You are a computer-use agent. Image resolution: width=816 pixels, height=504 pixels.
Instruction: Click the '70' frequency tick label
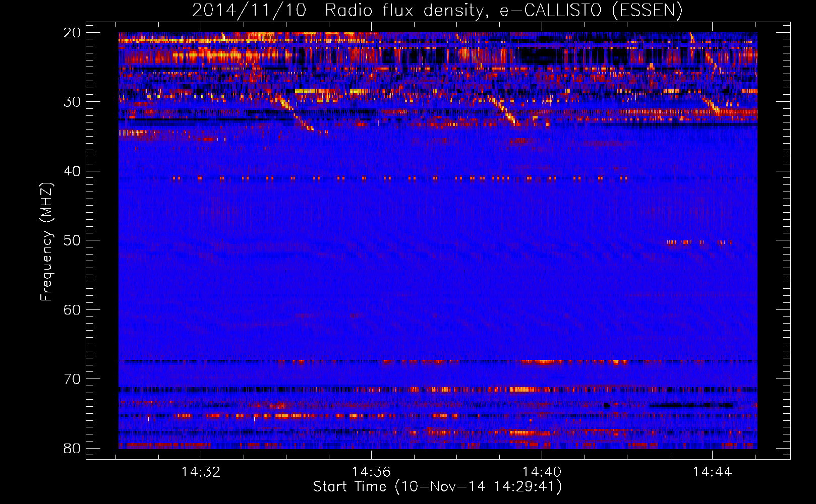[x=72, y=379]
